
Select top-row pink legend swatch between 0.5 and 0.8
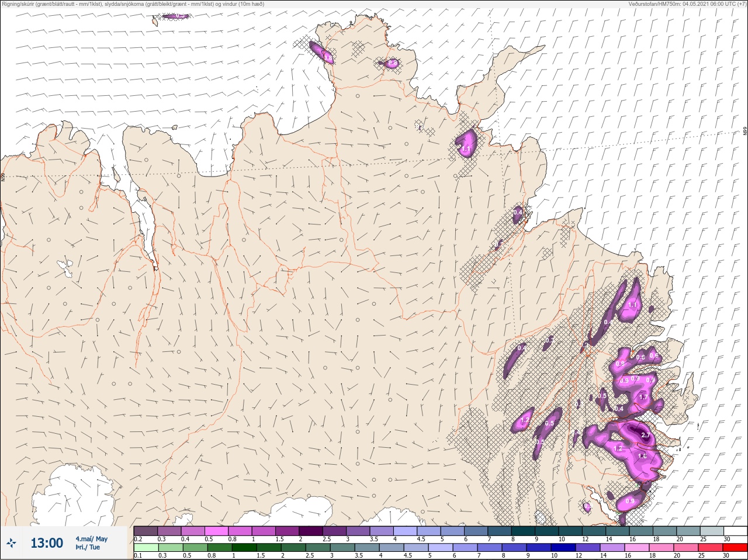click(216, 531)
